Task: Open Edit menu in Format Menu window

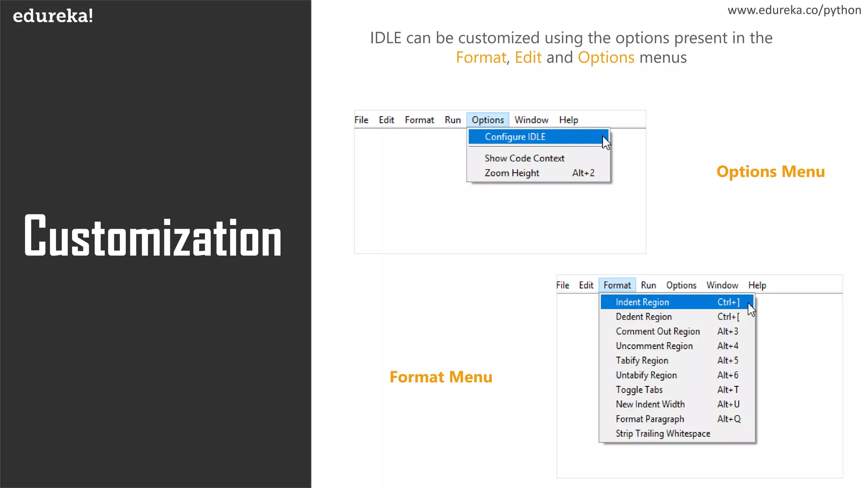Action: coord(586,285)
